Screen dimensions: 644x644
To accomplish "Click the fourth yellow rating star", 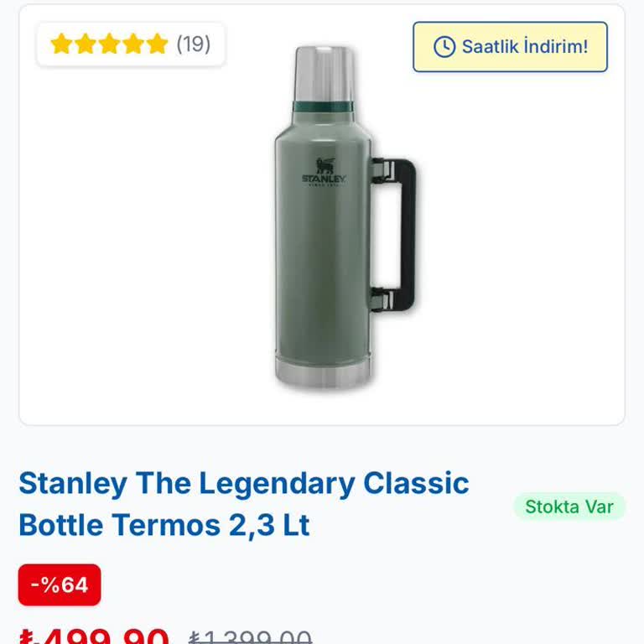I will 134,44.
